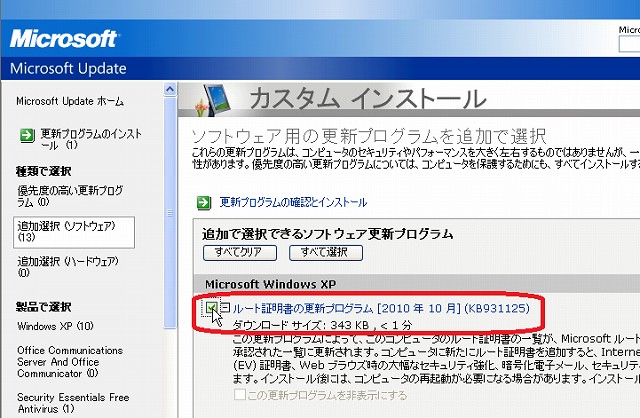Click the custom install monitor icon
This screenshot has width=640, height=418.
click(x=218, y=99)
